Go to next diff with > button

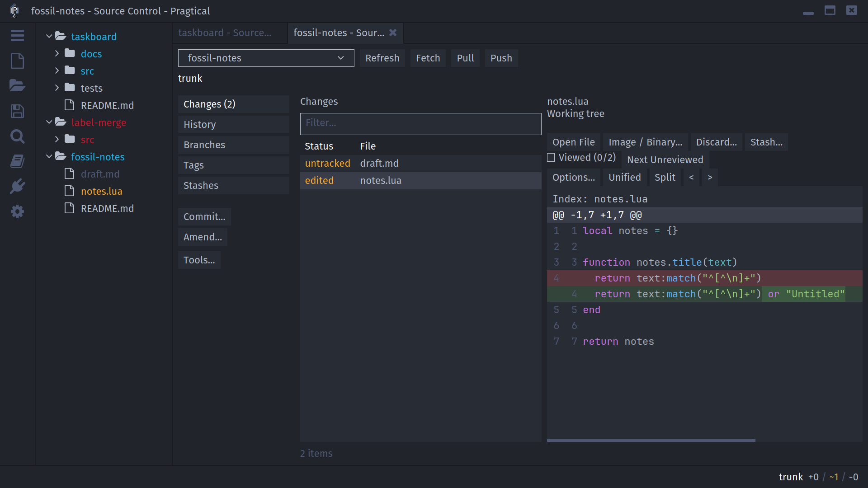click(x=710, y=178)
